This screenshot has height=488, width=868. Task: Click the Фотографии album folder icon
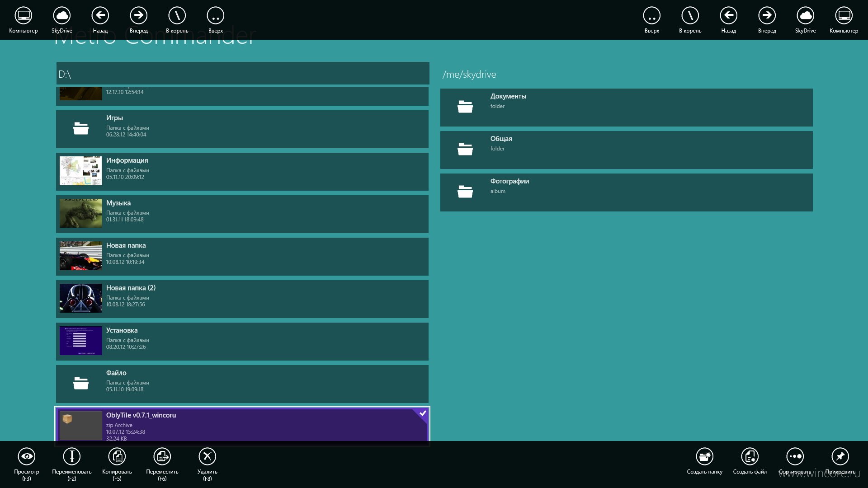465,192
